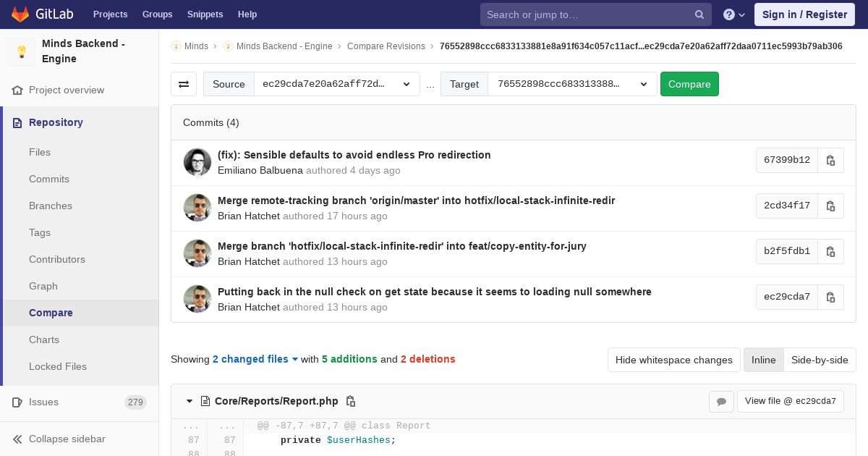Open the Source revision dropdown
The height and width of the screenshot is (456, 868).
click(336, 84)
